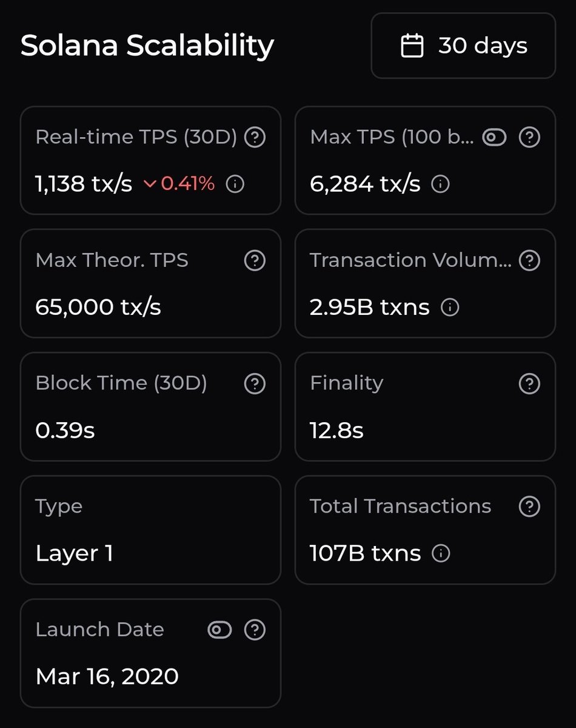This screenshot has height=728, width=576.
Task: Open the Finality help tooltip icon
Action: (530, 384)
